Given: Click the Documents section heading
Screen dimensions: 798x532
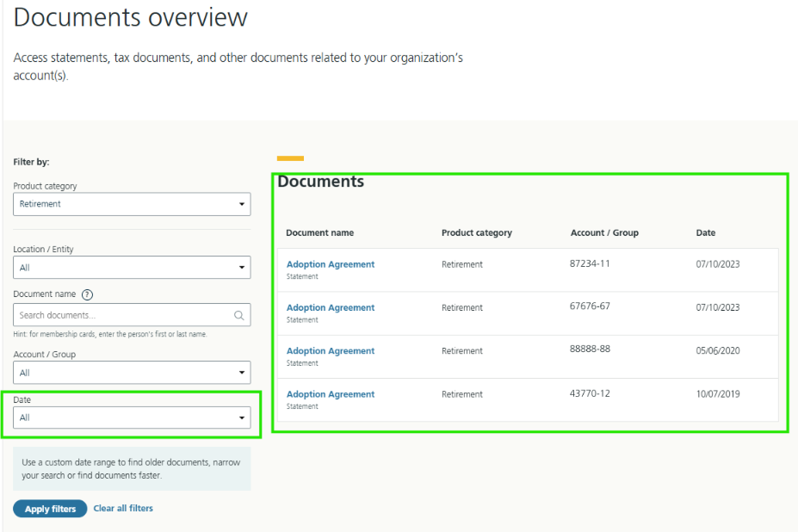Looking at the screenshot, I should tap(320, 182).
